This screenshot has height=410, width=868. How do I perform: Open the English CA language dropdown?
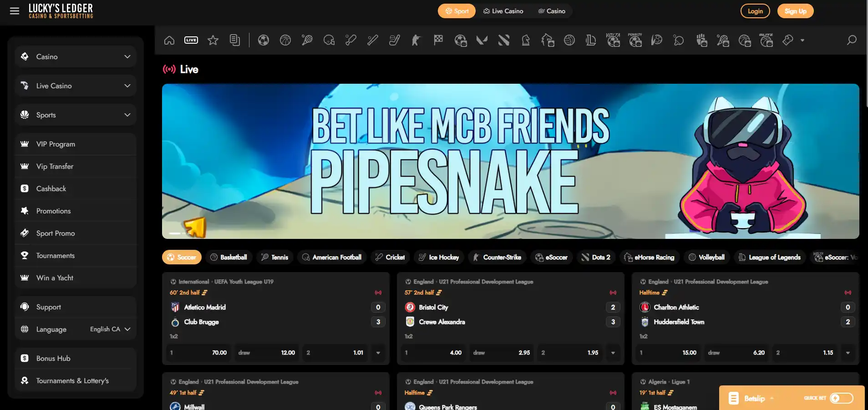point(110,329)
